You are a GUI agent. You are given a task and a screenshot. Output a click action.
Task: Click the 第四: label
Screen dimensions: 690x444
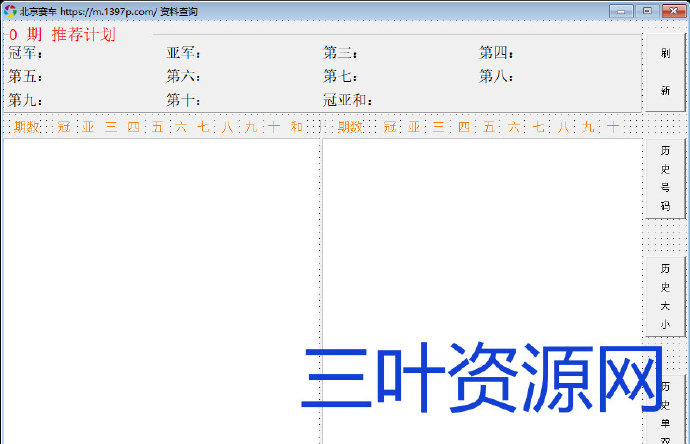tap(496, 53)
